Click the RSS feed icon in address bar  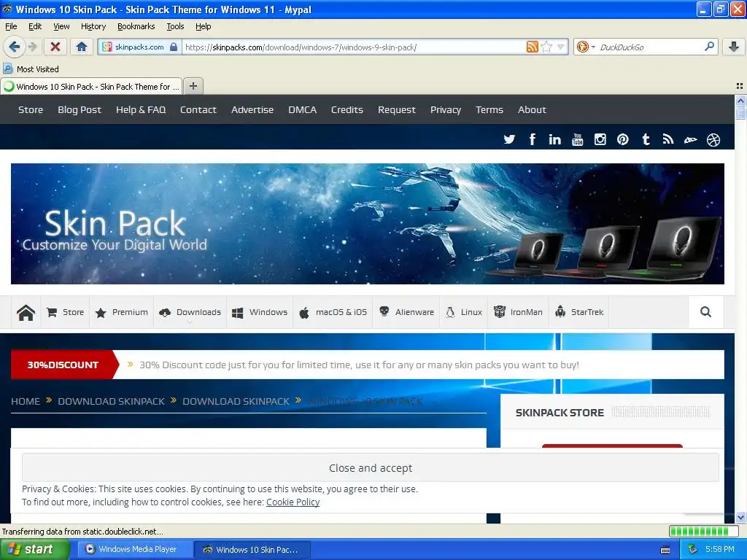(532, 47)
